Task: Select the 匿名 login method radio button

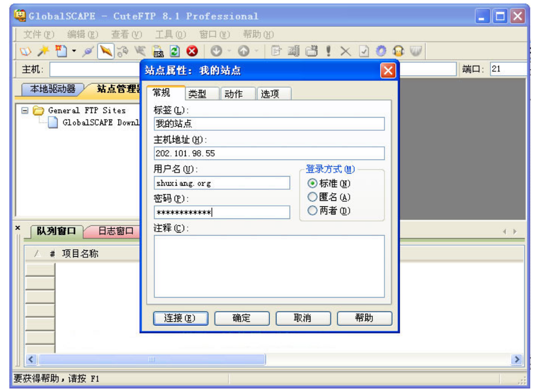Action: tap(312, 197)
